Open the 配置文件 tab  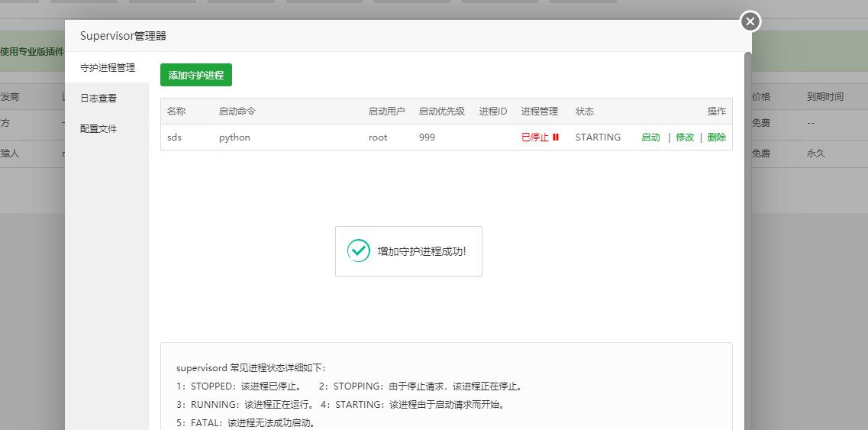pos(98,128)
